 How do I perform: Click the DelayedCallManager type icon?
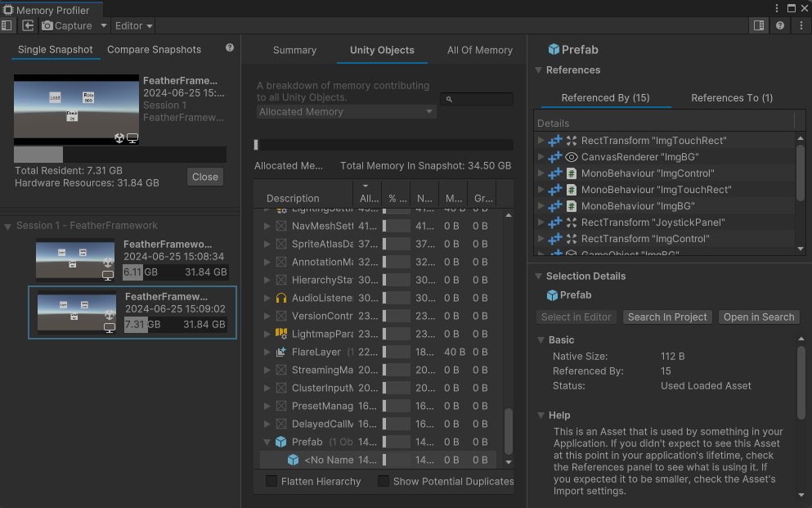point(281,424)
